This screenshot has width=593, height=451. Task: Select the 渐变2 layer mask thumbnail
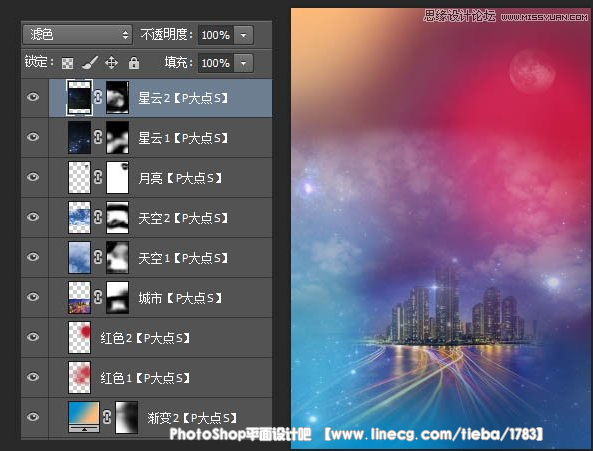point(127,417)
